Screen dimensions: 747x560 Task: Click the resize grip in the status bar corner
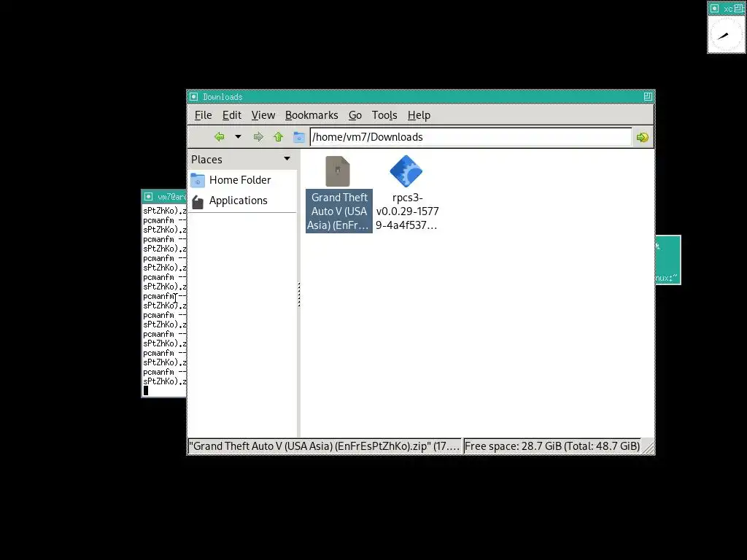[648, 447]
